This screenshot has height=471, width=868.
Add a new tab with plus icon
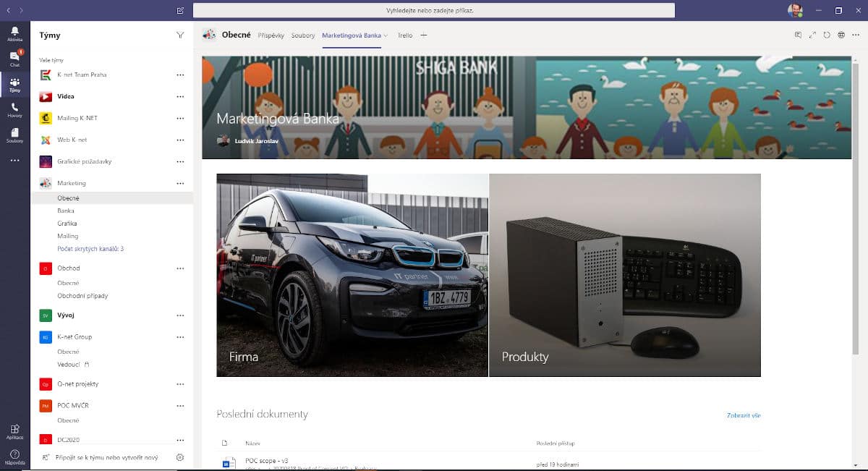point(424,35)
